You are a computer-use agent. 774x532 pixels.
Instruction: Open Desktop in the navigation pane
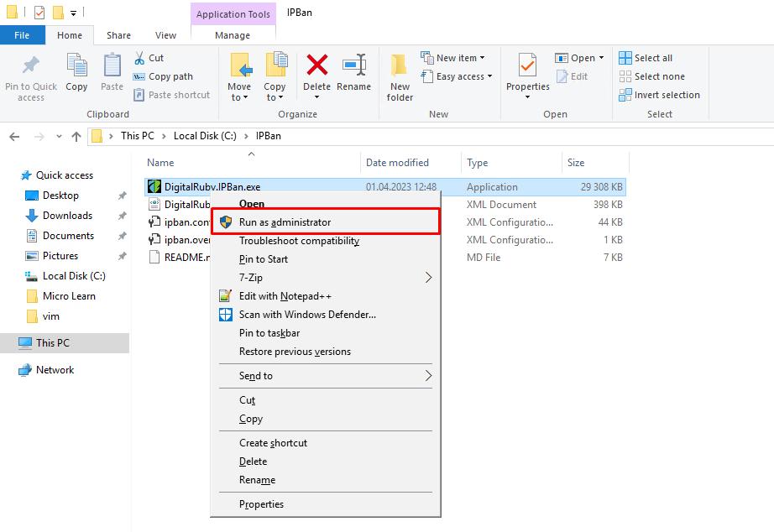click(x=60, y=196)
